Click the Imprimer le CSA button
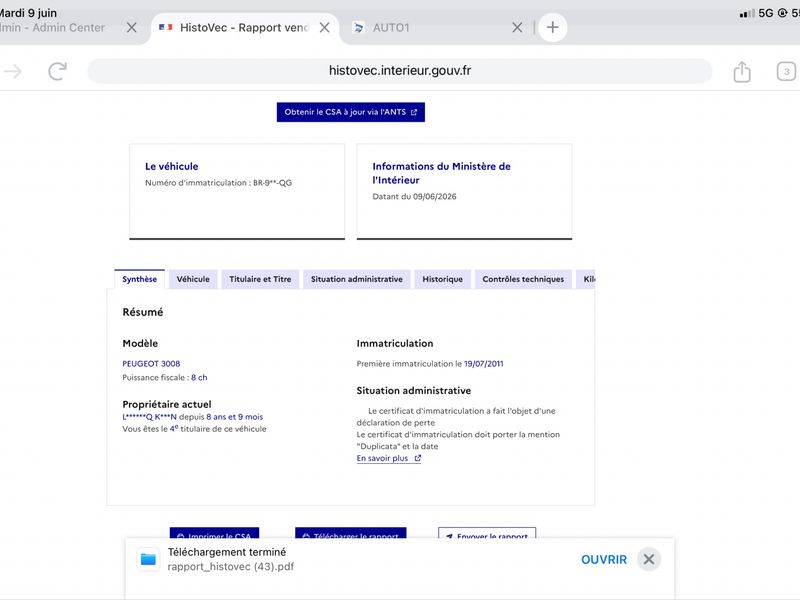Viewport: 800px width, 600px height. (x=214, y=533)
